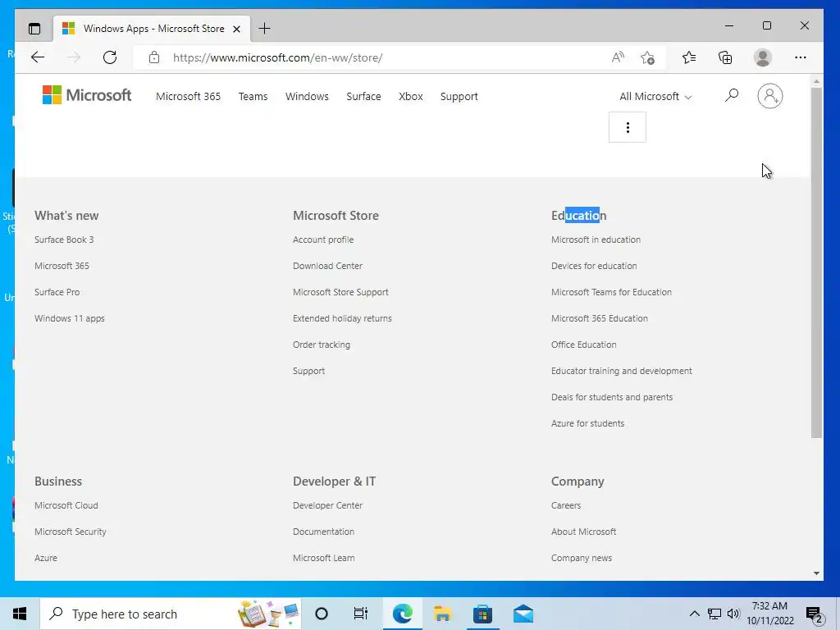The height and width of the screenshot is (630, 840).
Task: Open the Surface nav item
Action: point(363,97)
